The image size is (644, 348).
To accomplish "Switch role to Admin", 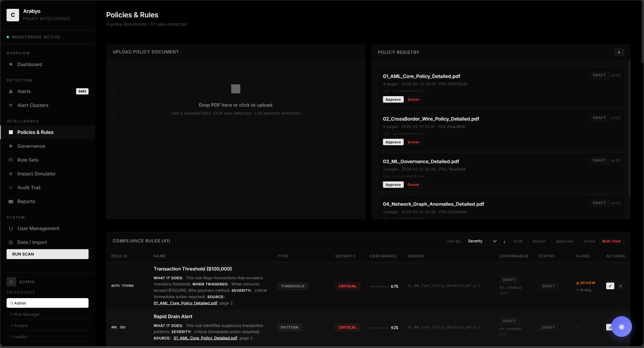I will (x=47, y=303).
